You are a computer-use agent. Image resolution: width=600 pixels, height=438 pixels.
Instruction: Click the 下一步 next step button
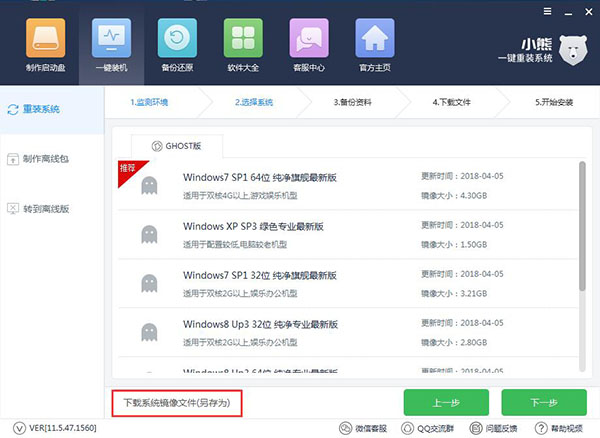tap(544, 402)
